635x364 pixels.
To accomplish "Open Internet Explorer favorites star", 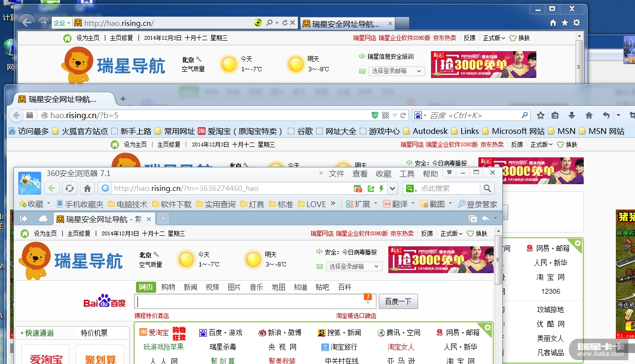I will 565,23.
